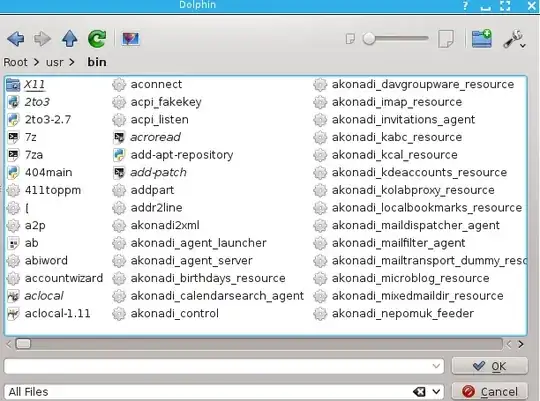Viewport: 540px width, 401px height.
Task: Select akonadi_localbookmarks_resource
Action: tap(418, 208)
